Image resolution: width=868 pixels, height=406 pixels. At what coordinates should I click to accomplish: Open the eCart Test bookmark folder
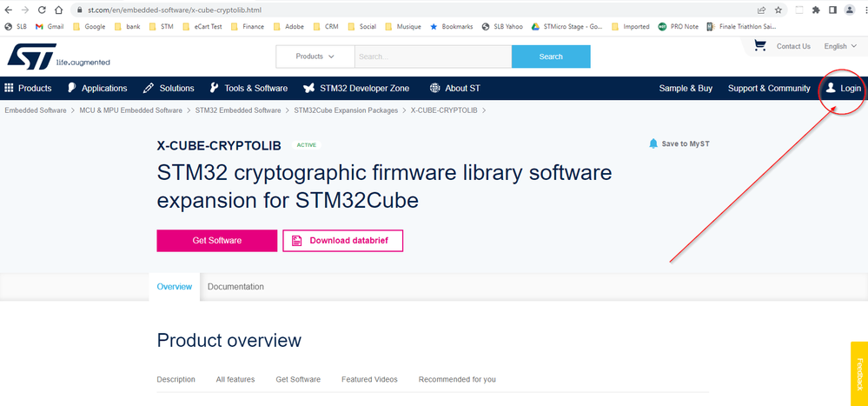point(202,27)
